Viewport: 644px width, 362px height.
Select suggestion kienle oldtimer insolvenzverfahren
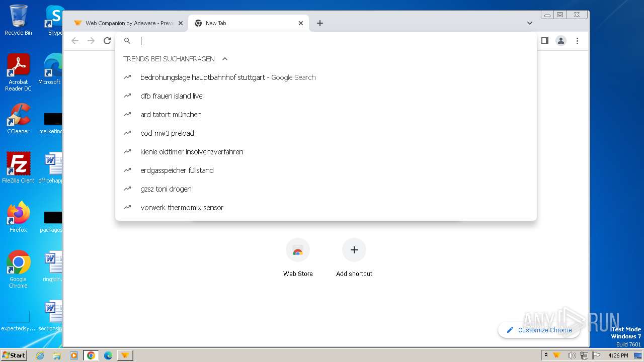coord(326,152)
